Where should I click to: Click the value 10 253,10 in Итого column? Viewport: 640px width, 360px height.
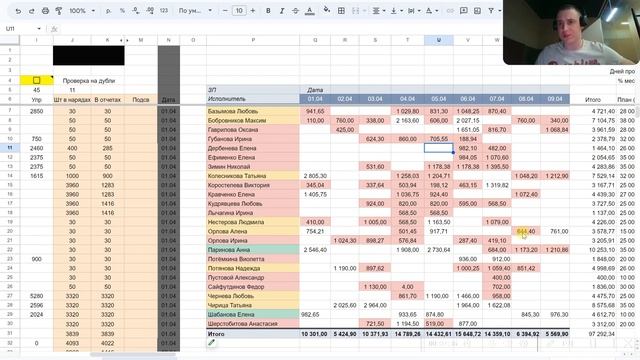tap(602, 250)
